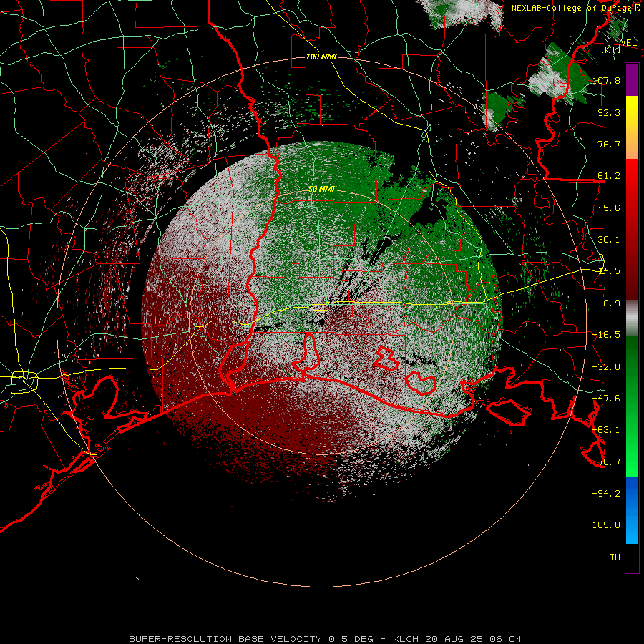The width and height of the screenshot is (644, 644).
Task: Click the -63.1 value on velocity scale
Action: (x=606, y=430)
